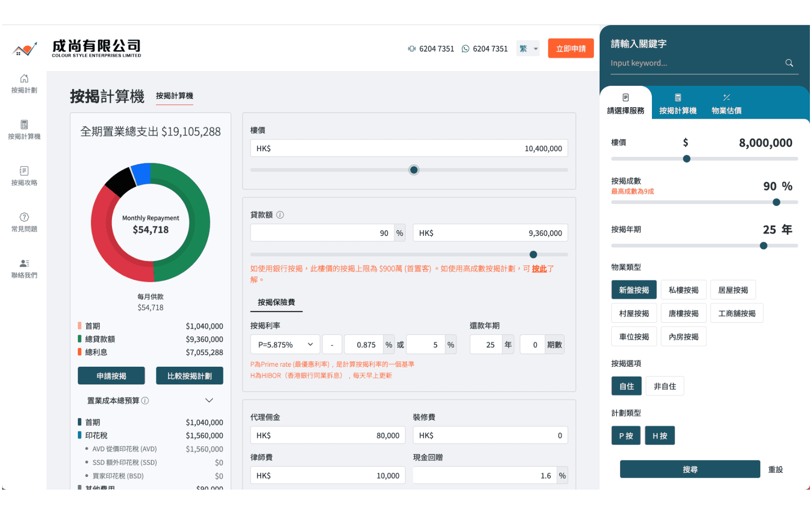Image resolution: width=812 pixels, height=521 pixels.
Task: Click the 樓價 slider handle in main calculator
Action: click(x=414, y=170)
